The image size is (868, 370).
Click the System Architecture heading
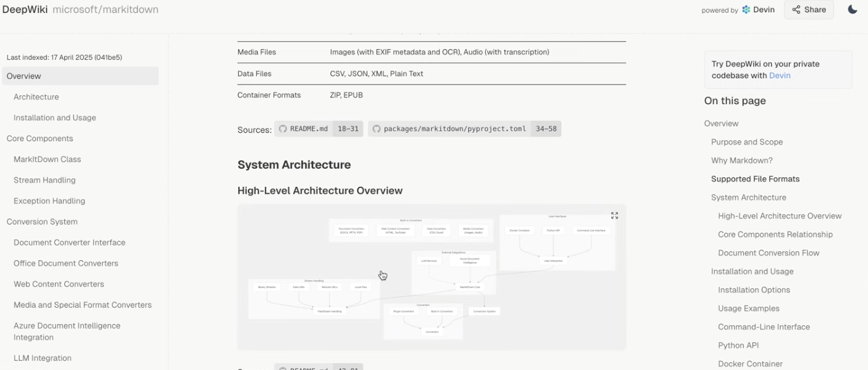pos(294,165)
